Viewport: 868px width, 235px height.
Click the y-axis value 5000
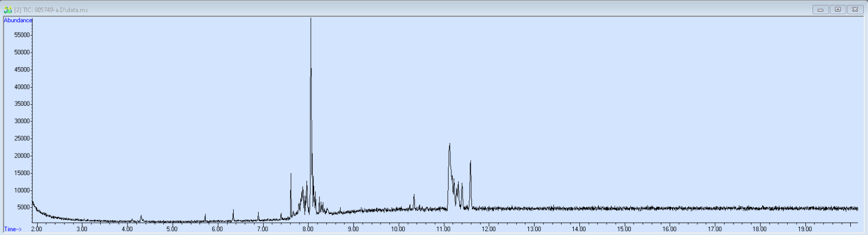[24, 207]
